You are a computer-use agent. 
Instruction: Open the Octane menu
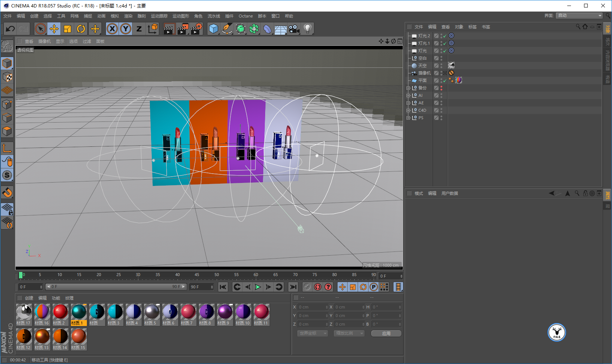[x=246, y=16]
